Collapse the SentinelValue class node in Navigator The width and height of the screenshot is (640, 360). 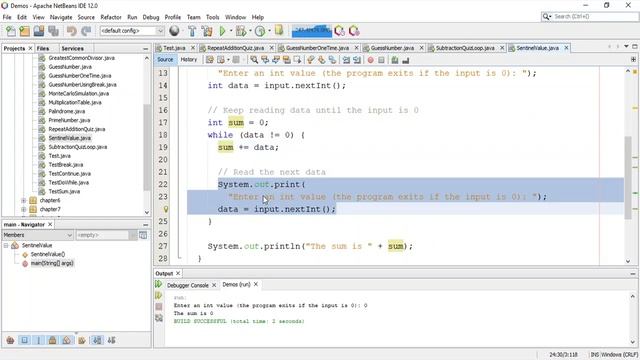[6, 246]
